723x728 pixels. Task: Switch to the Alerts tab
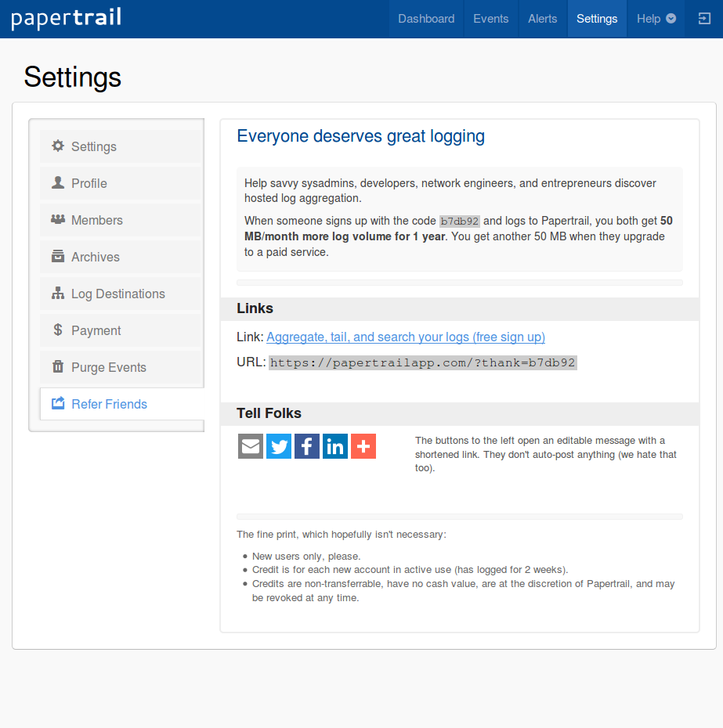(x=543, y=19)
